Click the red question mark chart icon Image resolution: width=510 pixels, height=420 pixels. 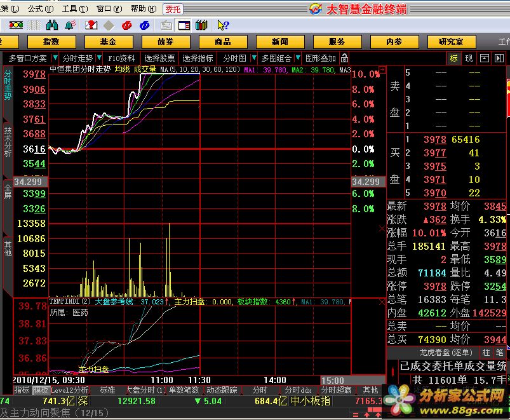click(x=91, y=25)
